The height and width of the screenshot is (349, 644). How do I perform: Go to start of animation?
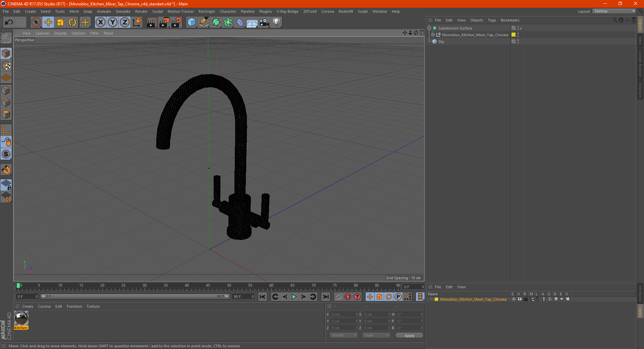pyautogui.click(x=263, y=297)
